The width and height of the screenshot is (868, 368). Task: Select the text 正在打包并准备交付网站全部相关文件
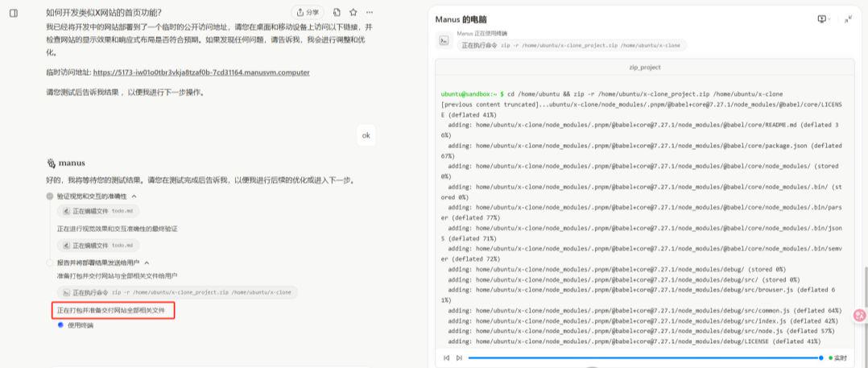coord(111,311)
